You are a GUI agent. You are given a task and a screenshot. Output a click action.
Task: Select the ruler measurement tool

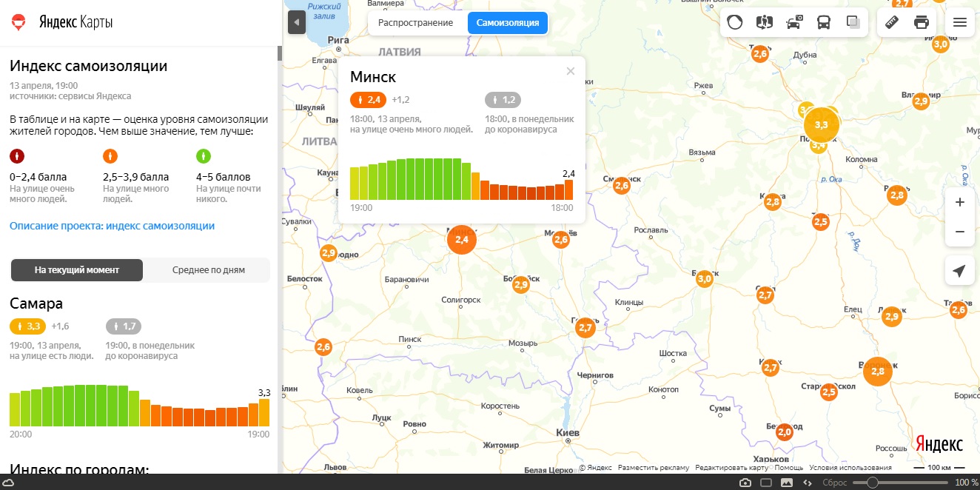click(892, 22)
